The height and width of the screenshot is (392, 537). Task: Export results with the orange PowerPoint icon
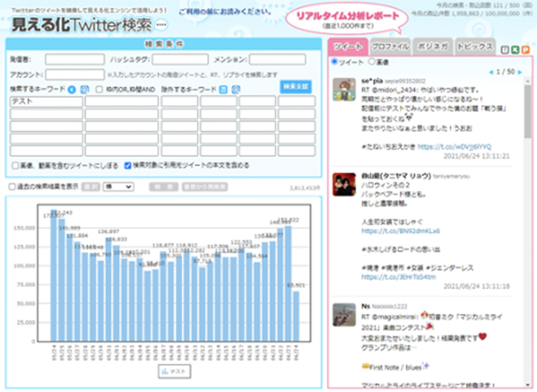click(525, 50)
